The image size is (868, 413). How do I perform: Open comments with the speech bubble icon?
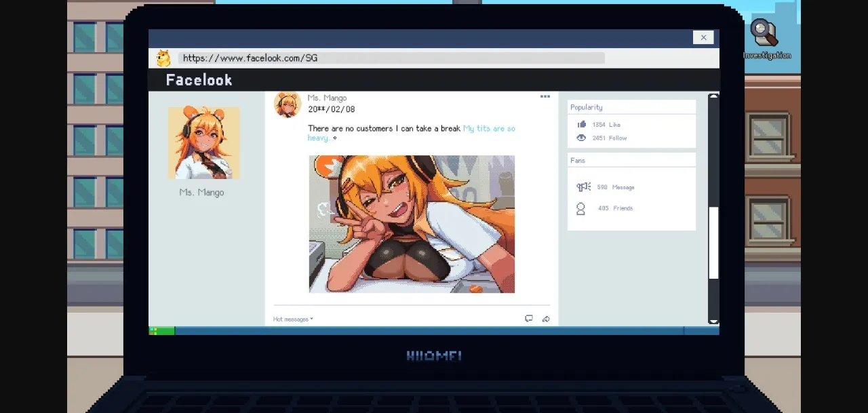tap(529, 318)
